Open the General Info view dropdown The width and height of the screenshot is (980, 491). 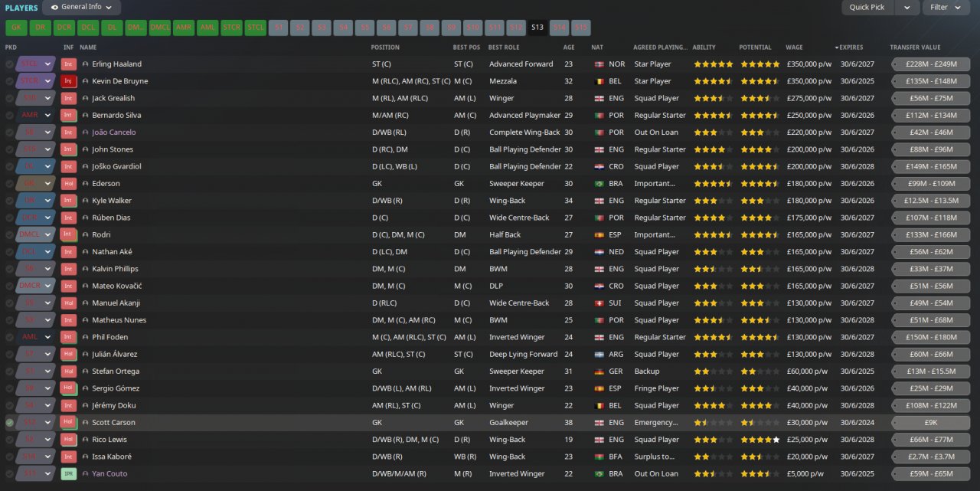click(x=82, y=7)
